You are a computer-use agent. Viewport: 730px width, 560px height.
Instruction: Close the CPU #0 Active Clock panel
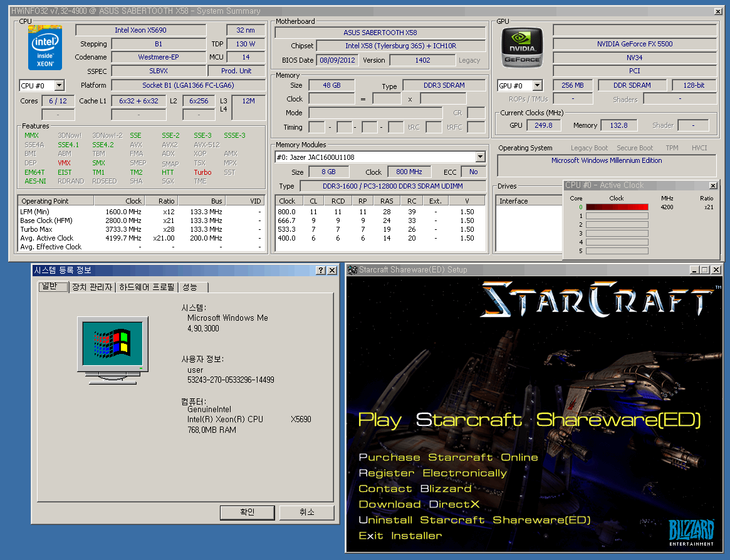713,185
